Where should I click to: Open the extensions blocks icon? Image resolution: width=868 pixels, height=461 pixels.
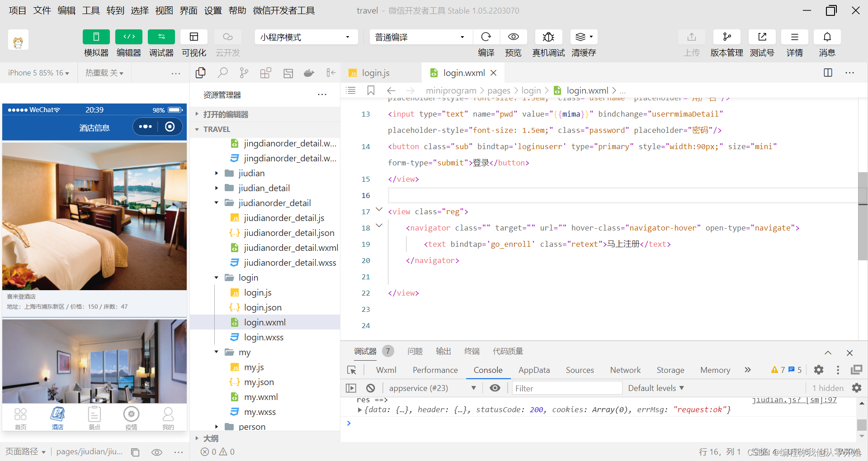click(266, 73)
